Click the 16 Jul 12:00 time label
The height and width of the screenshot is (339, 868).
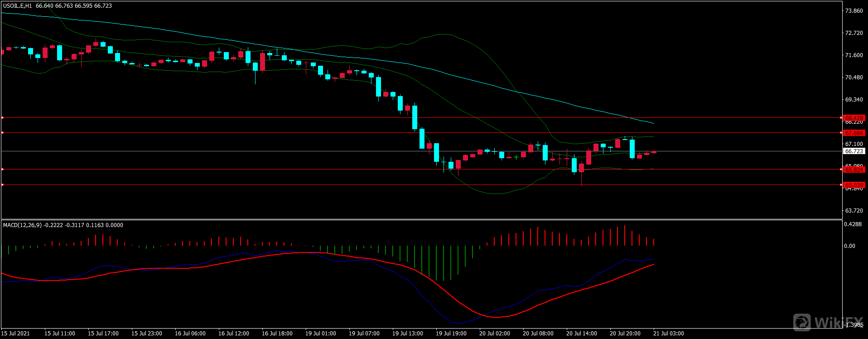click(234, 334)
